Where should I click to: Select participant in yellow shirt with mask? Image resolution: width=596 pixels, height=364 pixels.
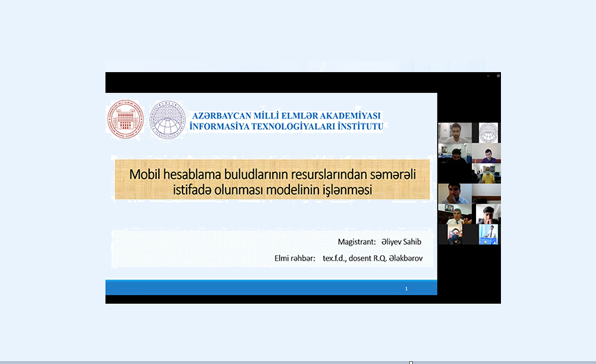486,173
